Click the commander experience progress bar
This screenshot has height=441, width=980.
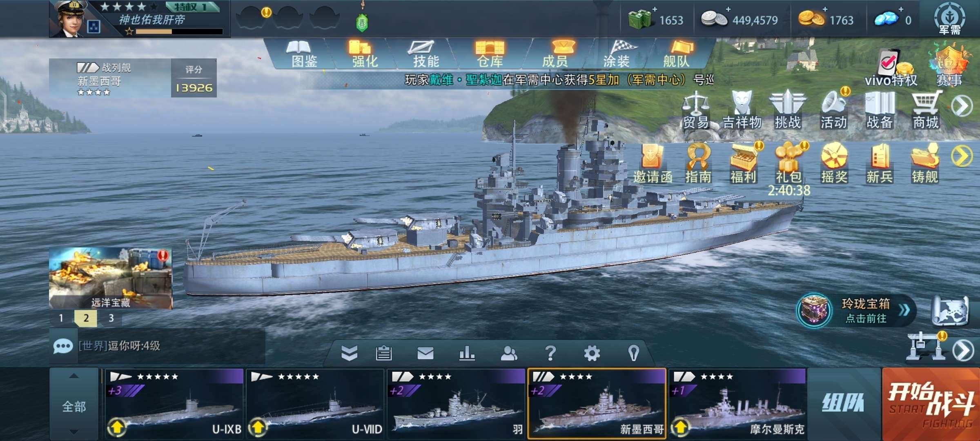[179, 31]
